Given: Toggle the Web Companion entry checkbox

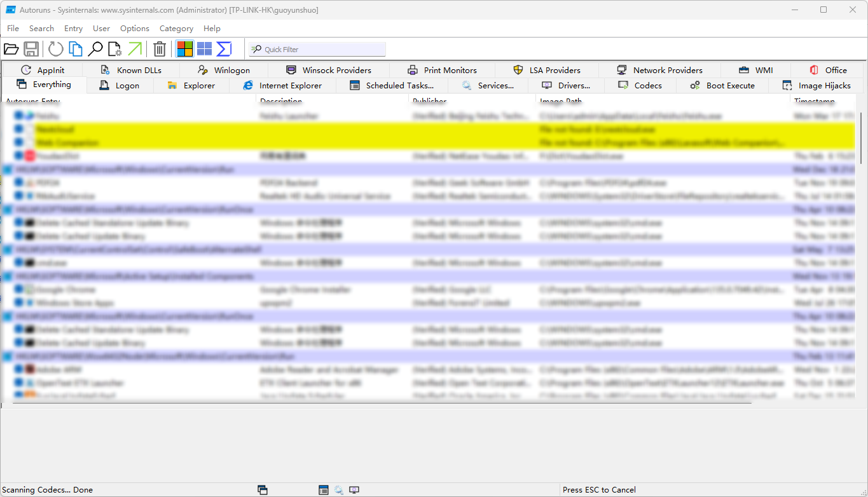Looking at the screenshot, I should (19, 142).
